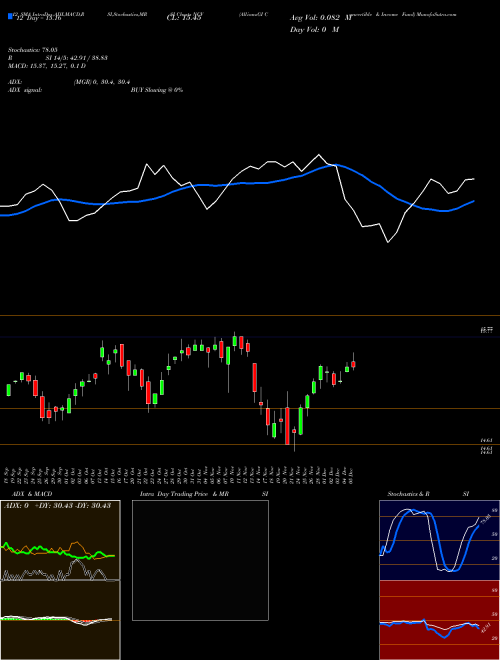Click the "Avg Vol: 0.082 M" label
The width and height of the screenshot is (500, 660).
click(x=321, y=18)
